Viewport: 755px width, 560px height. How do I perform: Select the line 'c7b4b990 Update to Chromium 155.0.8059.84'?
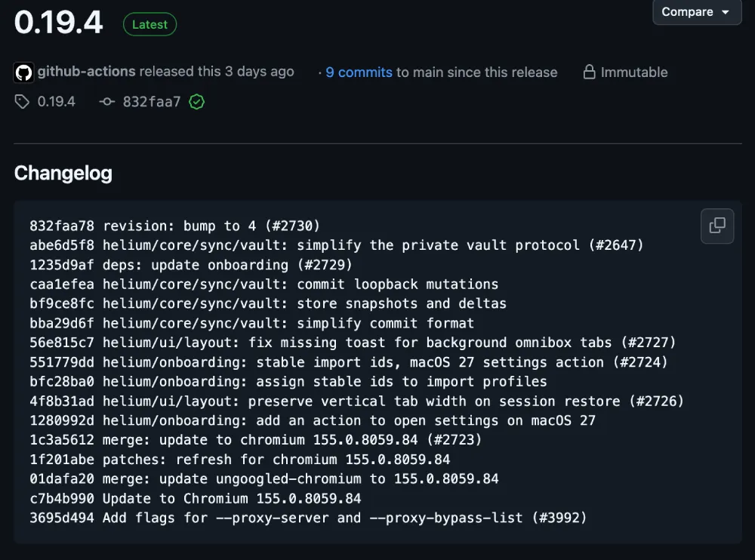click(x=196, y=498)
